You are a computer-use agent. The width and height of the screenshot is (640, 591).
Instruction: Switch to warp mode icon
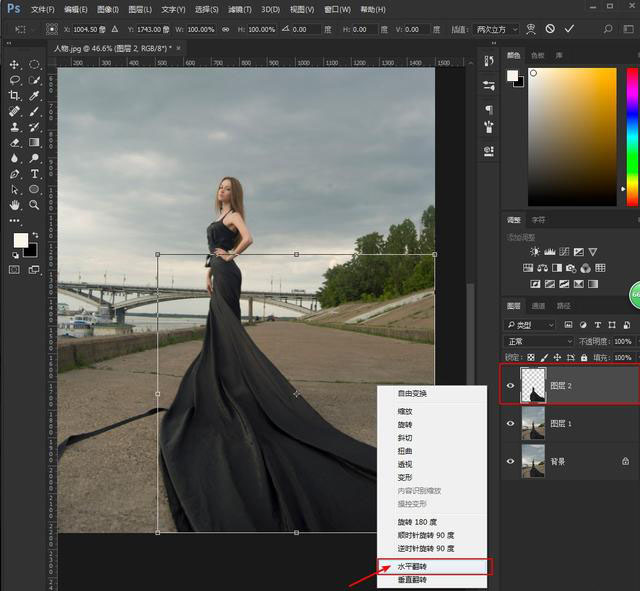click(531, 29)
